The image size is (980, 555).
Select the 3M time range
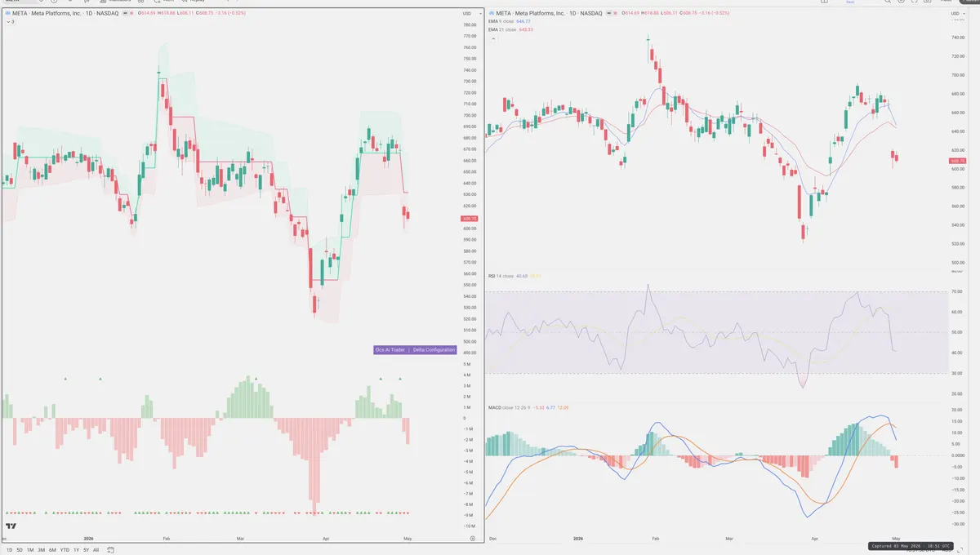41,550
